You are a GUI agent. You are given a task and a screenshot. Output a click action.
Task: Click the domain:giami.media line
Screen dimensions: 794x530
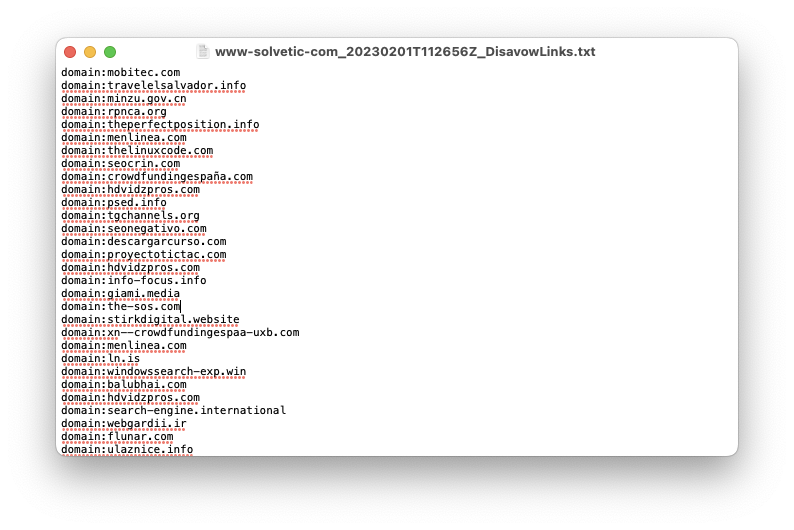[121, 294]
